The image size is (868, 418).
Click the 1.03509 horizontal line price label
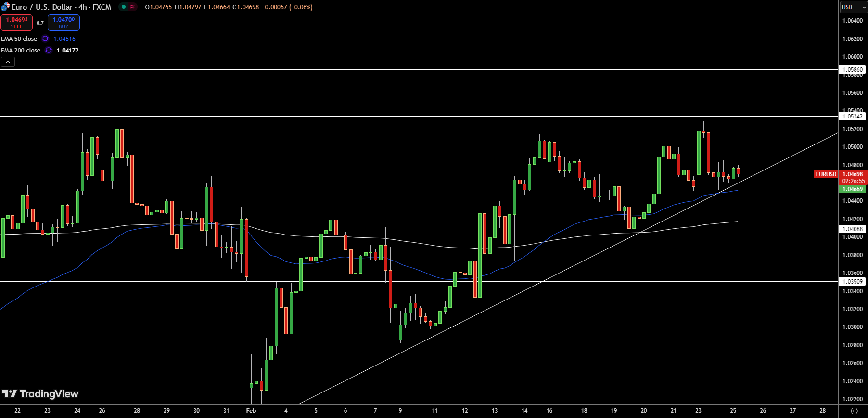click(853, 281)
